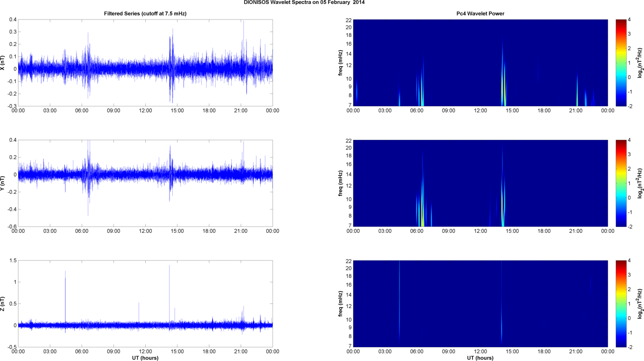644x361 pixels.
Task: Click 'freq (mHz)' label of the bottom spectrogram
Action: (x=340, y=304)
